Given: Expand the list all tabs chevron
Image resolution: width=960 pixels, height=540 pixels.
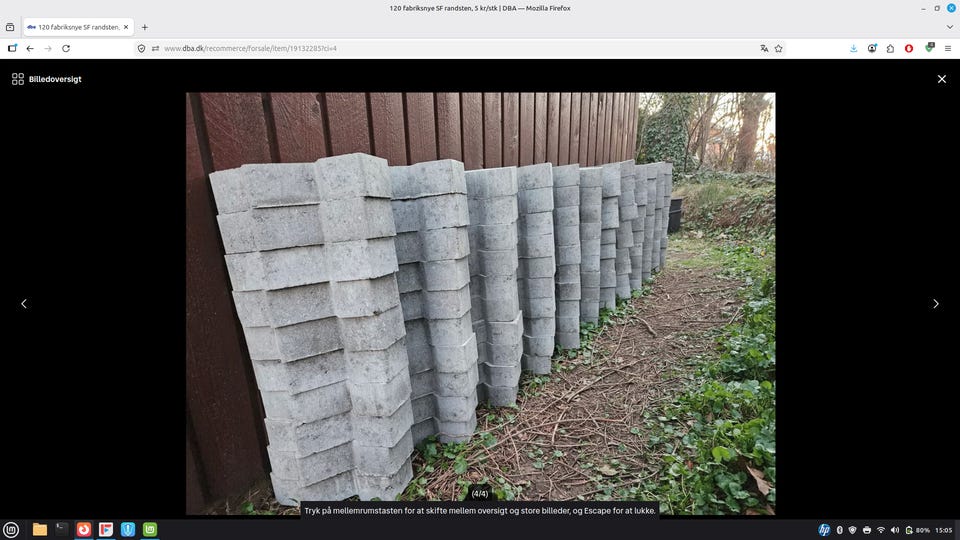Looking at the screenshot, I should coord(949,27).
